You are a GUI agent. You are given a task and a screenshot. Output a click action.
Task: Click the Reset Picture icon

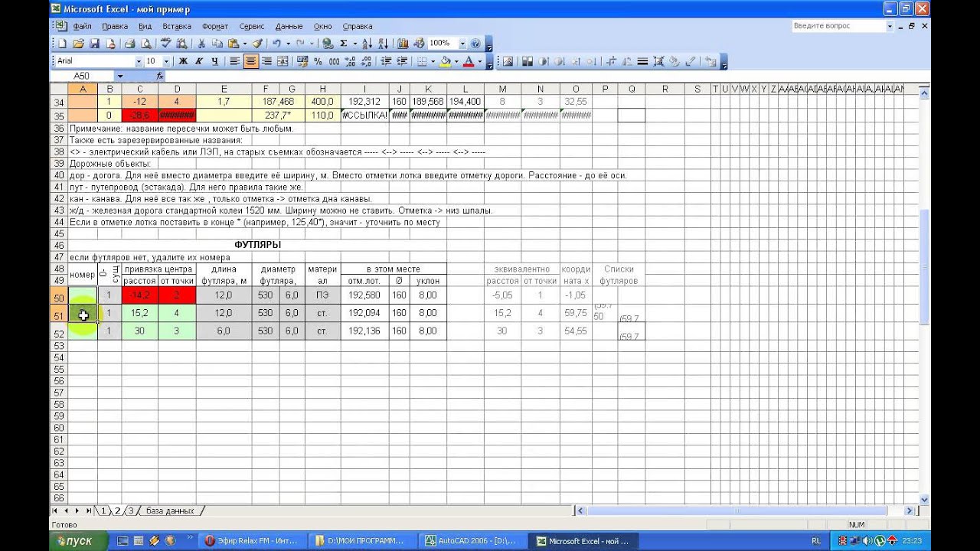pyautogui.click(x=710, y=61)
